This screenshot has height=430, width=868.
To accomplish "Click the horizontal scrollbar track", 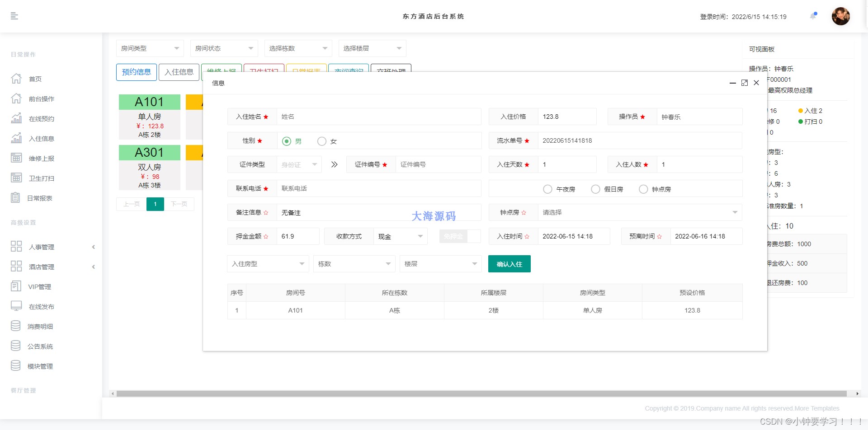I will click(x=481, y=393).
